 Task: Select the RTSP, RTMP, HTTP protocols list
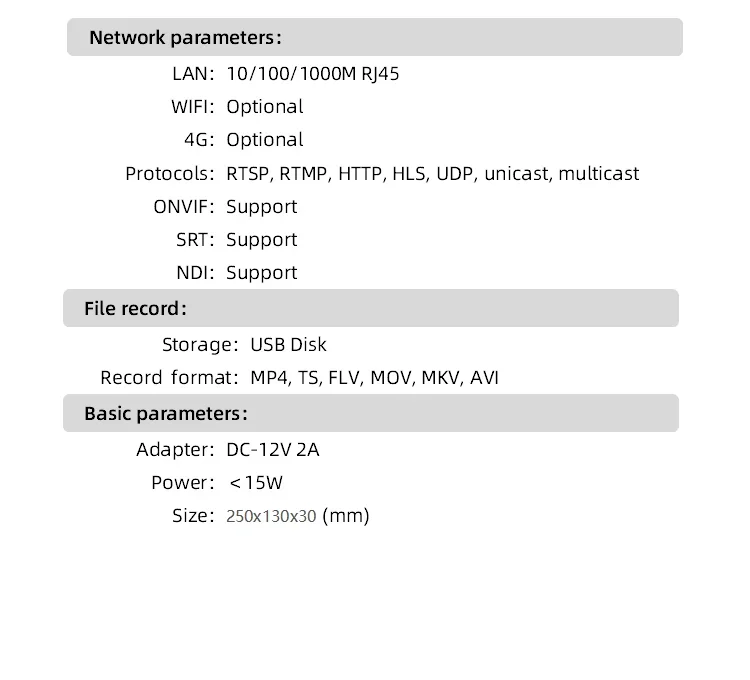(x=432, y=173)
